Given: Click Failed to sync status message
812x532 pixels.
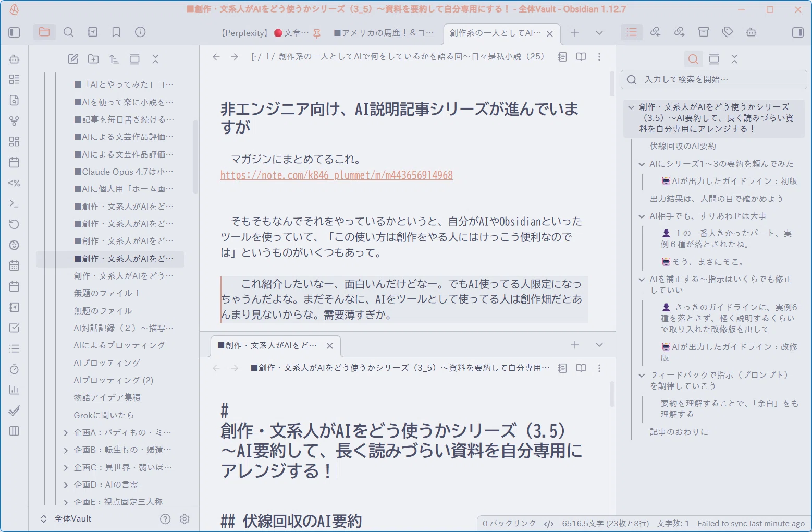Looking at the screenshot, I should tap(751, 524).
